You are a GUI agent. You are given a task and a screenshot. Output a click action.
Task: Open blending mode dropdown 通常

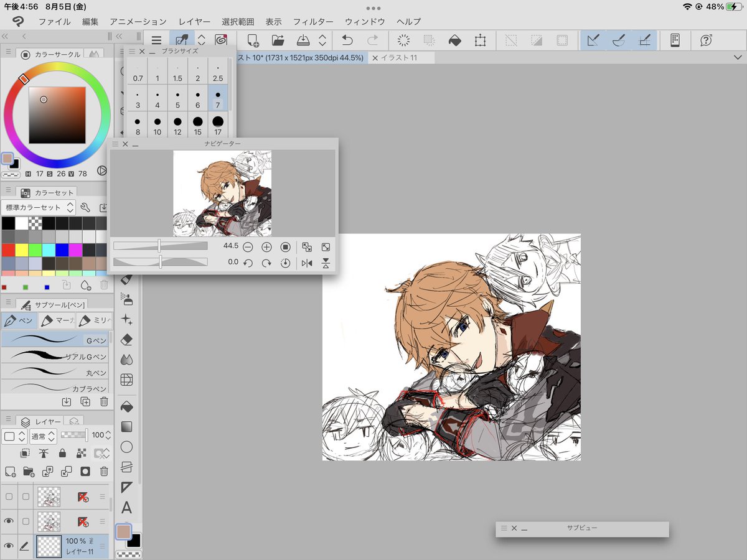44,436
